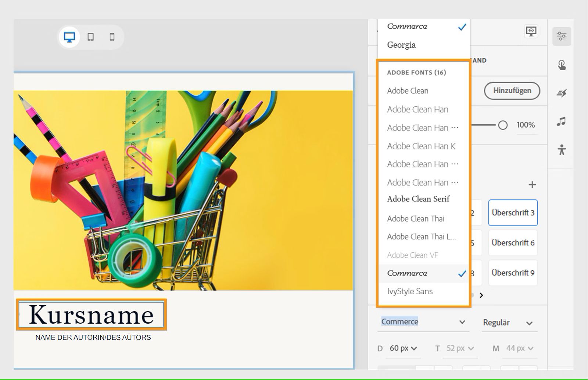Pick Adobe Clean Thai L... font

424,237
